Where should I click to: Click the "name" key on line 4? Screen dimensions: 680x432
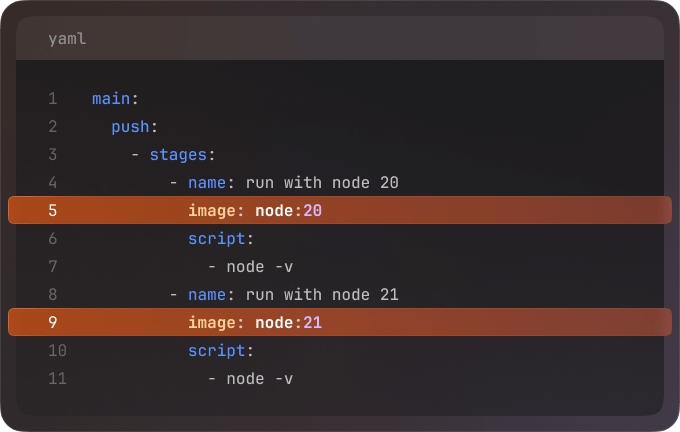pyautogui.click(x=206, y=183)
